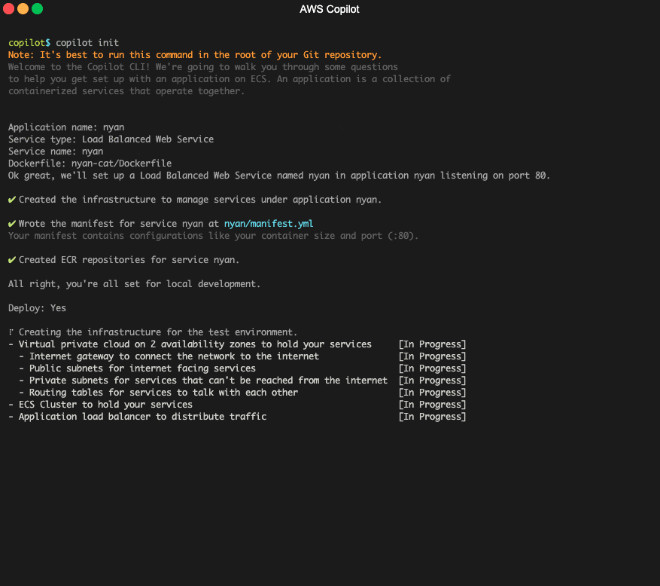The height and width of the screenshot is (586, 660).
Task: Click 'Application name: nyan' line
Action: (66, 127)
